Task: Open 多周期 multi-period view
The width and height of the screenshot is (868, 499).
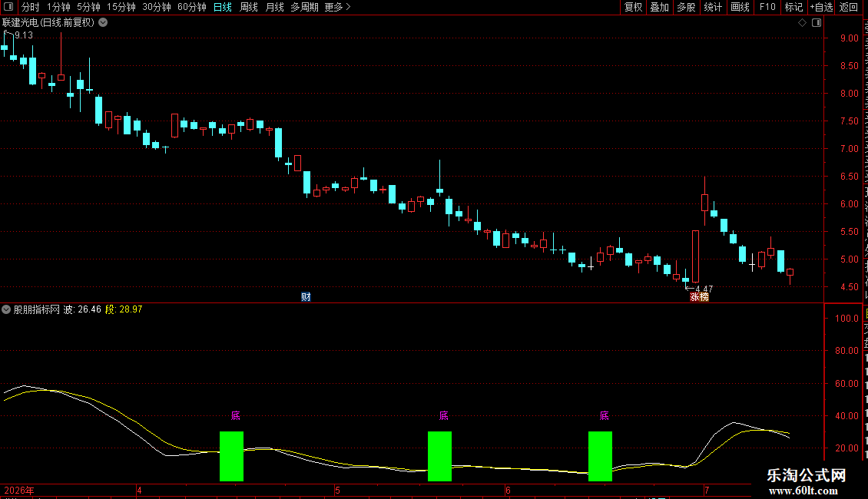Action: [x=304, y=7]
